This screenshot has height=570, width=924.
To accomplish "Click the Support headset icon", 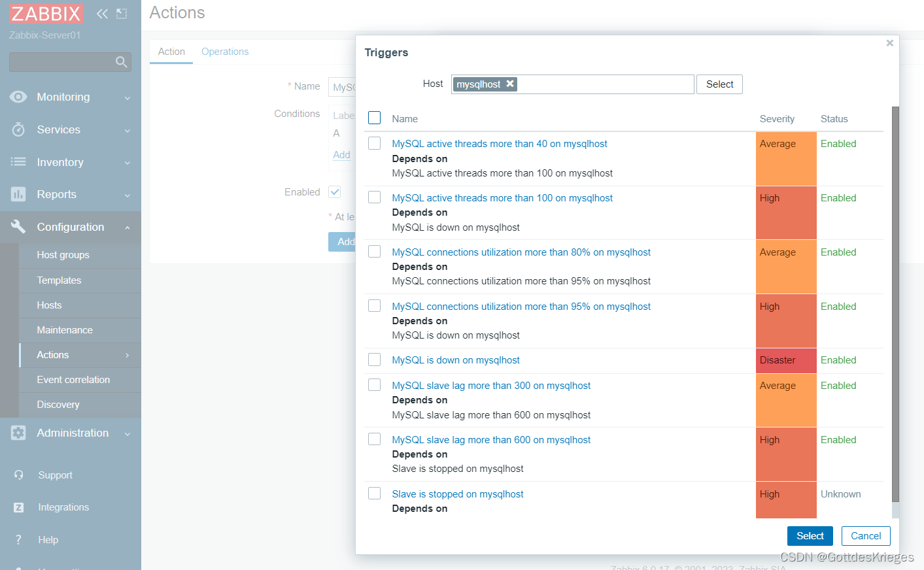I will click(18, 475).
